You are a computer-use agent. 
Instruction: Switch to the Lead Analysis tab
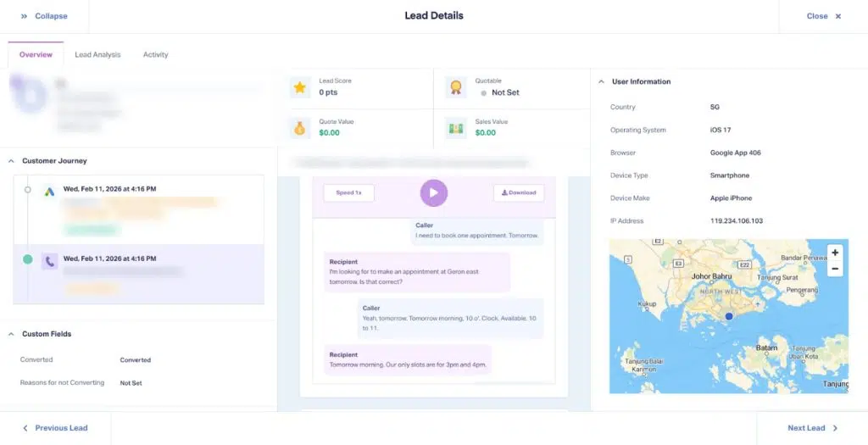click(x=97, y=55)
